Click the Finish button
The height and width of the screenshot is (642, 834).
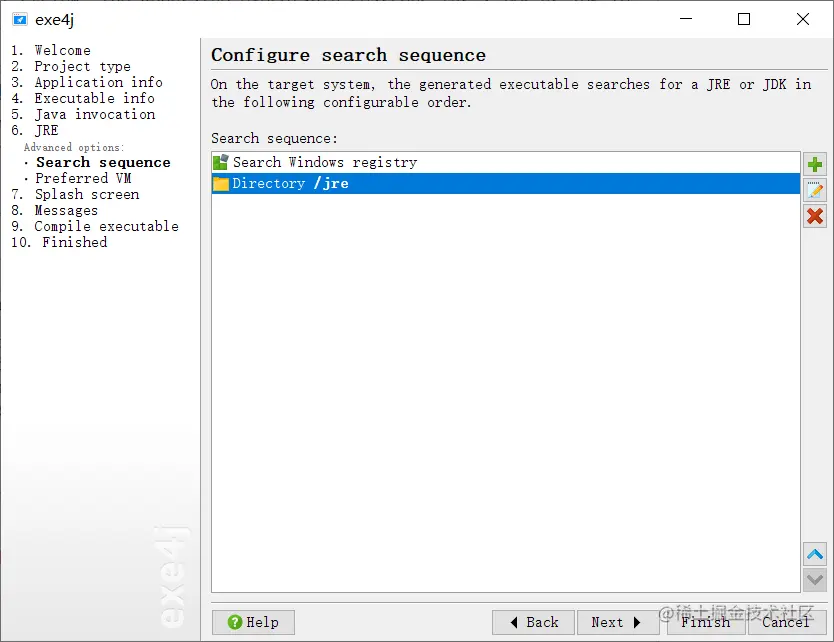coord(705,622)
